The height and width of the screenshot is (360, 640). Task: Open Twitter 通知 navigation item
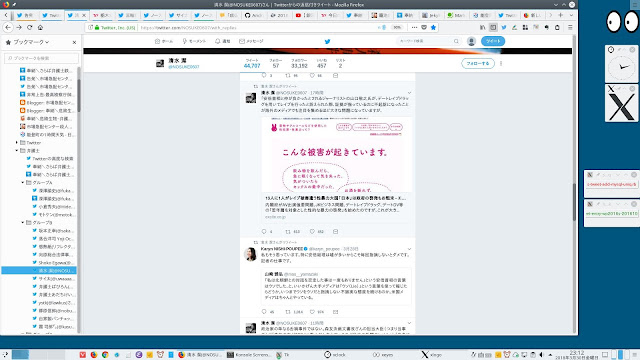222,41
